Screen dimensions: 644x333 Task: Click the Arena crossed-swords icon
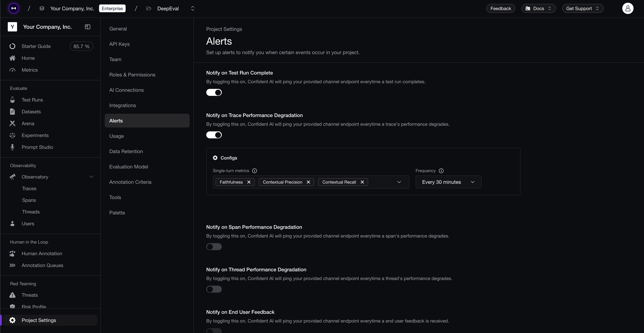tap(12, 123)
